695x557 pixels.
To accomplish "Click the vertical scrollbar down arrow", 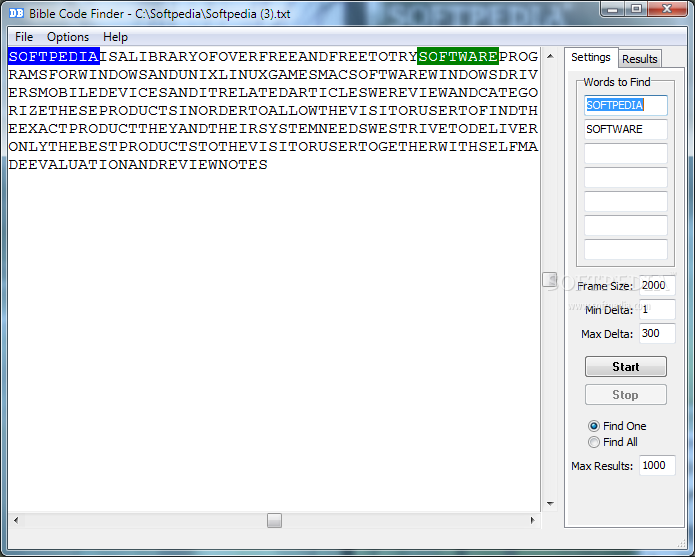I will 550,503.
